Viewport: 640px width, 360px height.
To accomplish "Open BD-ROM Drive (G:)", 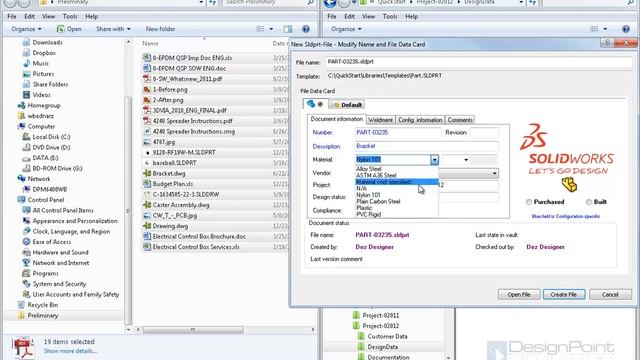I will coord(57,168).
